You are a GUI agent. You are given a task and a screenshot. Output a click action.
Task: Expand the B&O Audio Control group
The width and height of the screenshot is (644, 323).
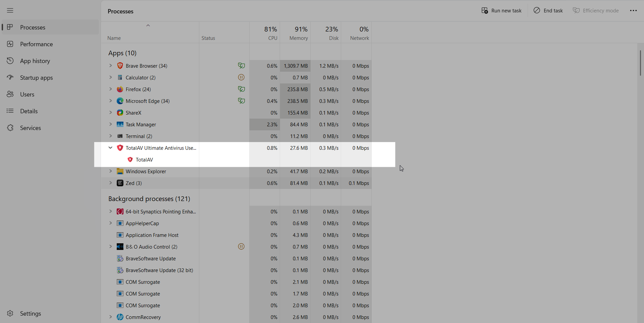point(110,247)
